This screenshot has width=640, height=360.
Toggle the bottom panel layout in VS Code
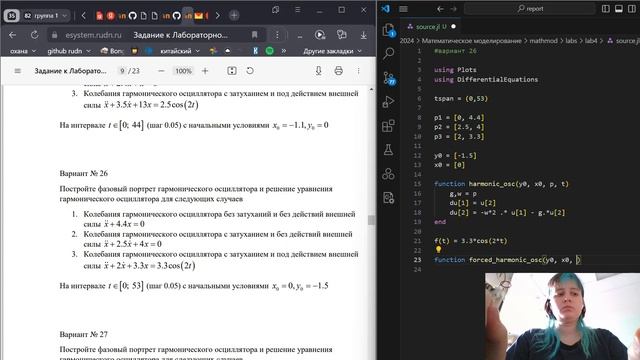pyautogui.click(x=619, y=9)
